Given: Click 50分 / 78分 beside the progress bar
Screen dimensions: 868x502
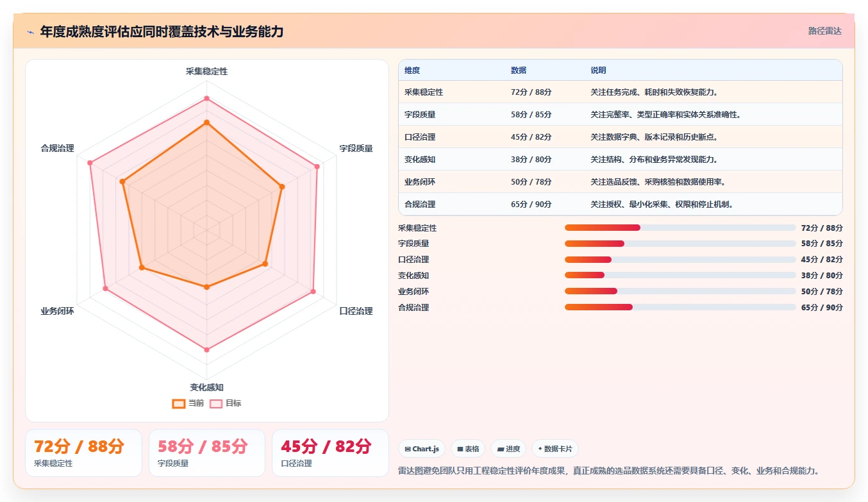Looking at the screenshot, I should 822,291.
